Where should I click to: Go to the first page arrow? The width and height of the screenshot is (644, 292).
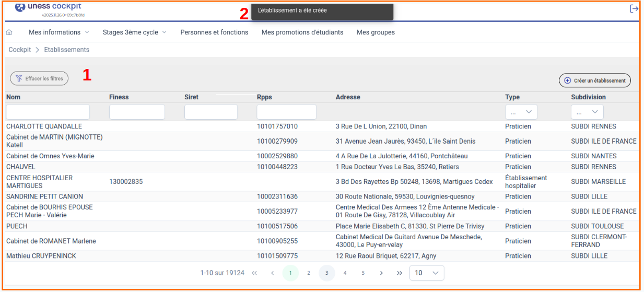[x=254, y=273]
